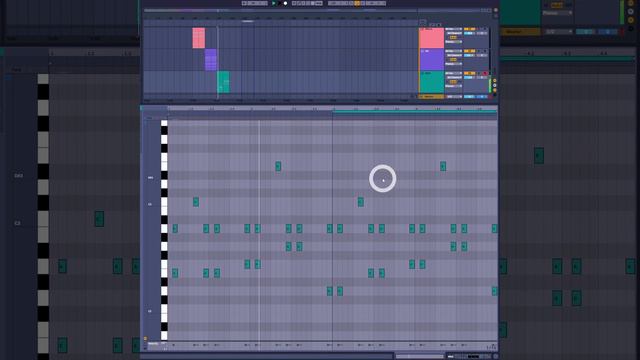Toggle the green track's orange monitor button
This screenshot has height=360, width=640.
tap(453, 82)
